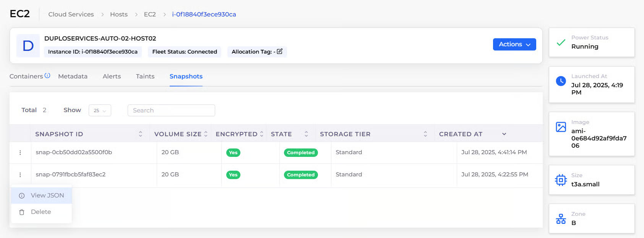
Task: Click in the snapshot Search field
Action: coord(171,110)
